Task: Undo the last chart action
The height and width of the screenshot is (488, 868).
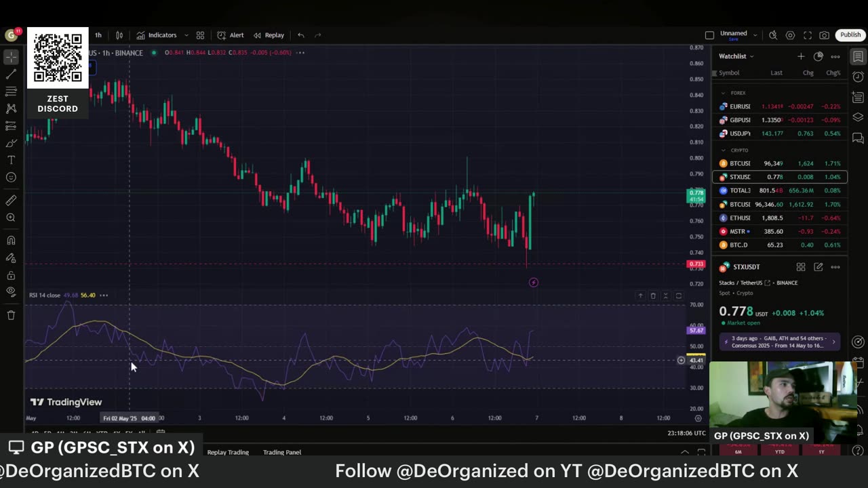Action: click(300, 35)
